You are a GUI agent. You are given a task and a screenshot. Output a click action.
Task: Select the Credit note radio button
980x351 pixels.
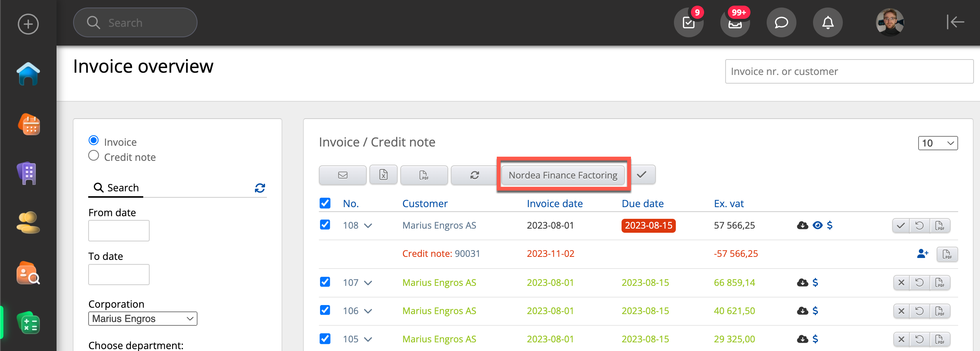point(93,156)
